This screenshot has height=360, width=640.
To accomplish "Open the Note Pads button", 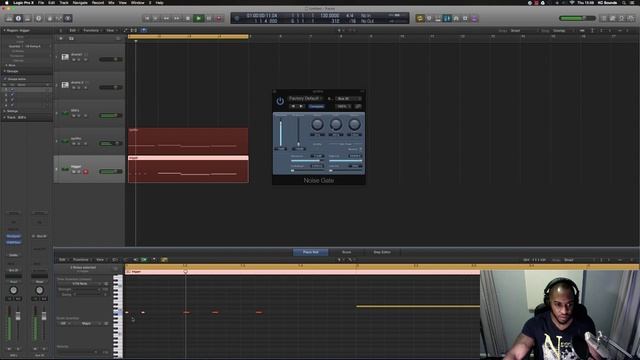I will [x=613, y=18].
